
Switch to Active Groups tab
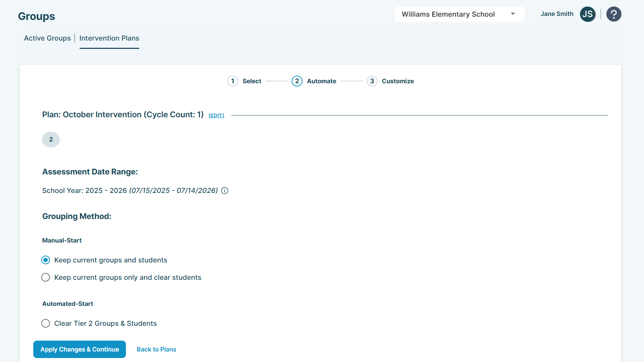click(47, 38)
